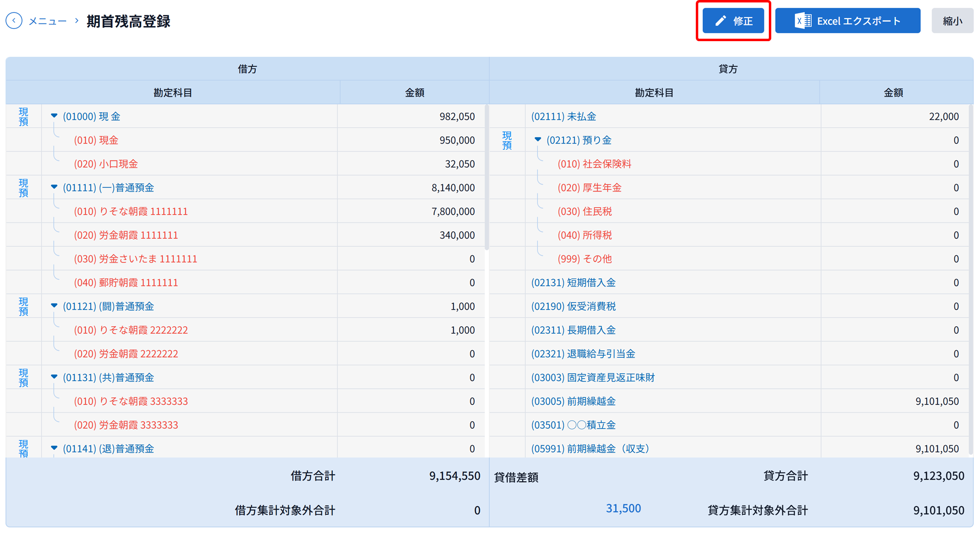Open the (03501) ○○積立金 account

pos(574,425)
